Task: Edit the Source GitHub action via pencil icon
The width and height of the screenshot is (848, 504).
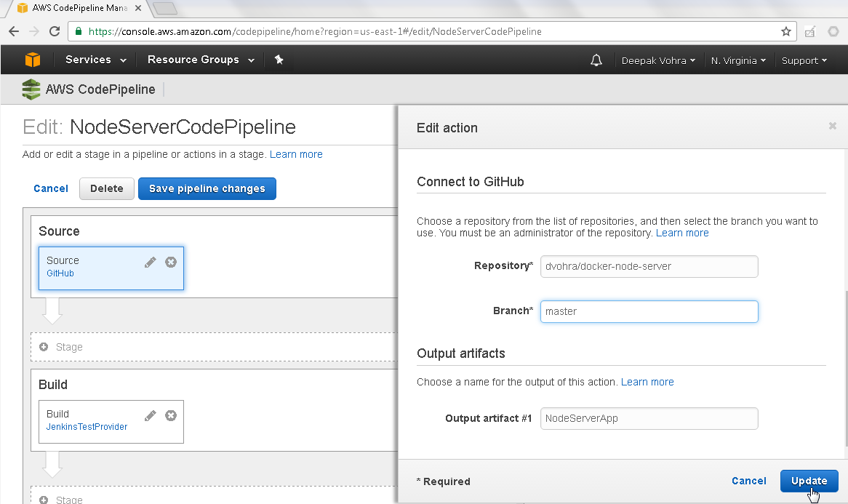Action: tap(151, 263)
